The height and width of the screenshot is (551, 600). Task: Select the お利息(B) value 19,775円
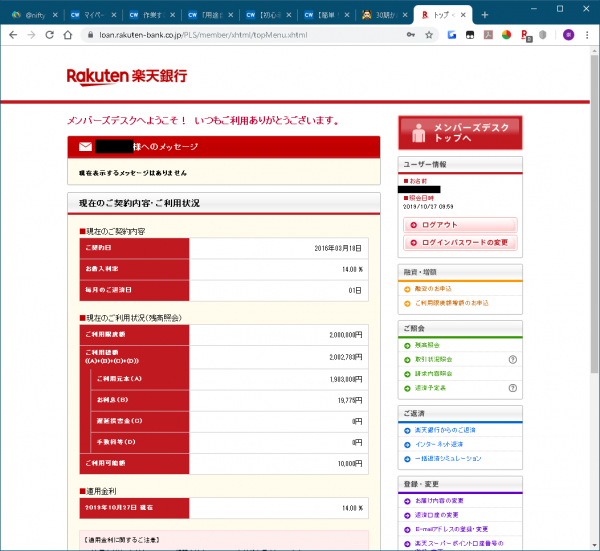click(350, 401)
